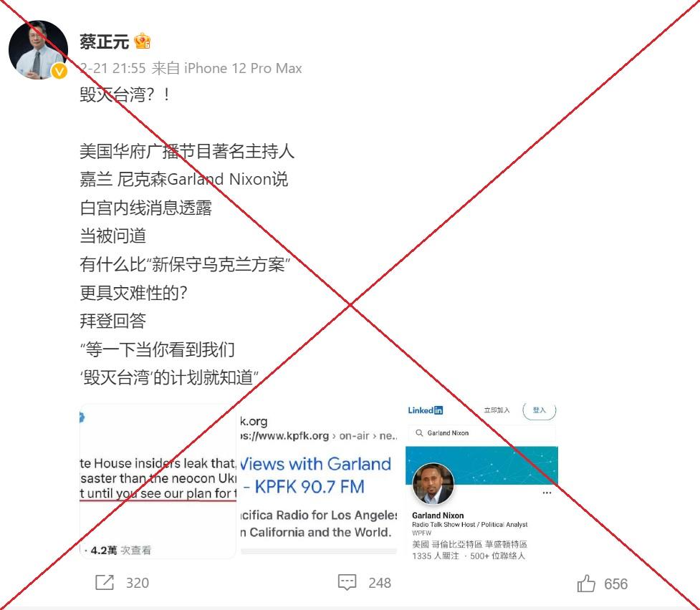This screenshot has width=700, height=610.
Task: Like the post with thumbs-up icon
Action: tap(586, 583)
